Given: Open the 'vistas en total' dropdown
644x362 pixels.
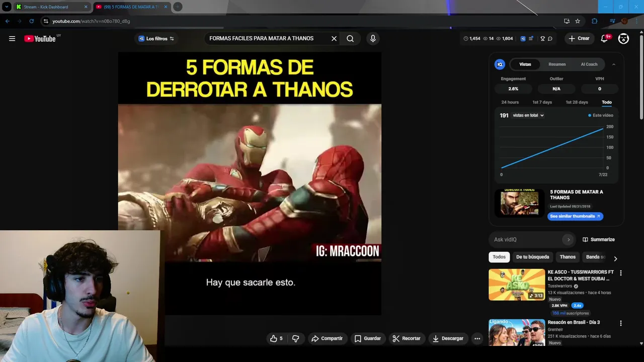Looking at the screenshot, I should pyautogui.click(x=528, y=116).
